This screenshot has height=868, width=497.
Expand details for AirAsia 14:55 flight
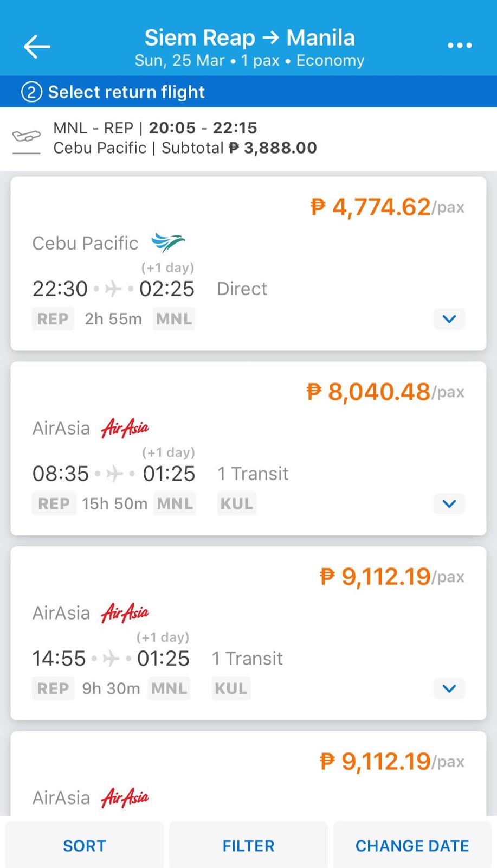click(x=449, y=688)
